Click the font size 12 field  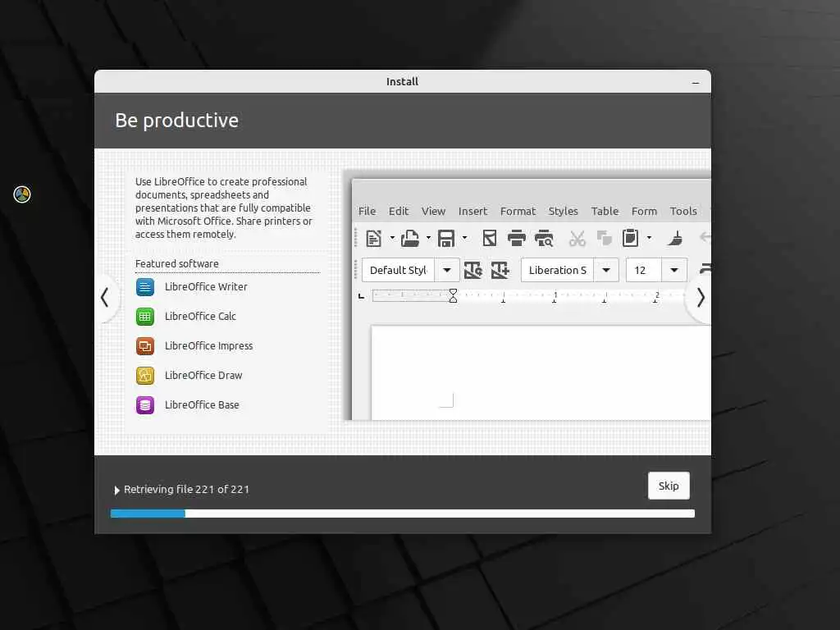(x=644, y=270)
